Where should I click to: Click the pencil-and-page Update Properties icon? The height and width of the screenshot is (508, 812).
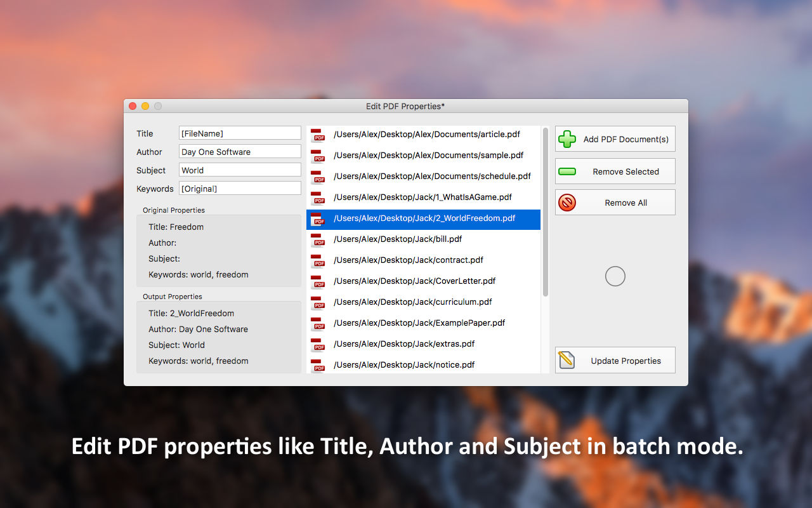click(566, 361)
